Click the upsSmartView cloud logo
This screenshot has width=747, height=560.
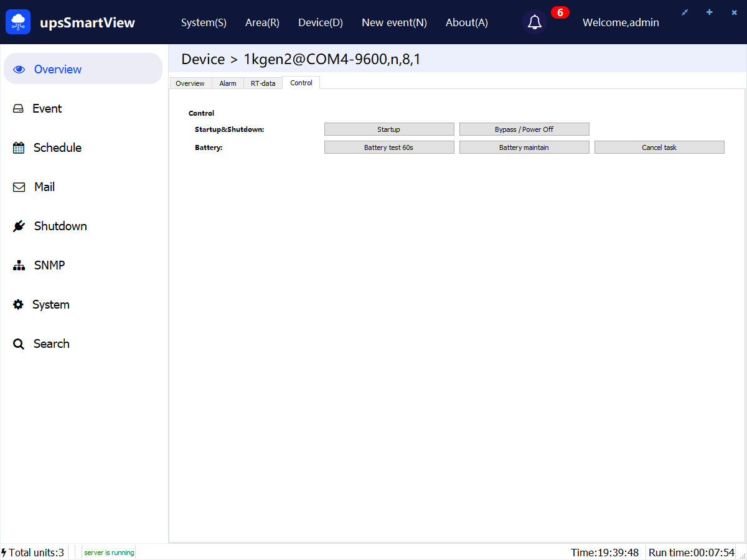click(x=18, y=22)
